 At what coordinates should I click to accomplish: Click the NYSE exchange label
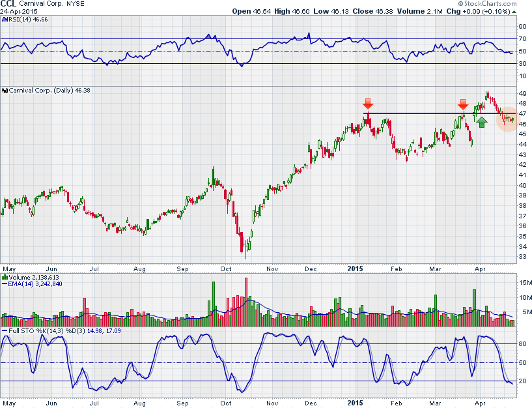point(76,4)
